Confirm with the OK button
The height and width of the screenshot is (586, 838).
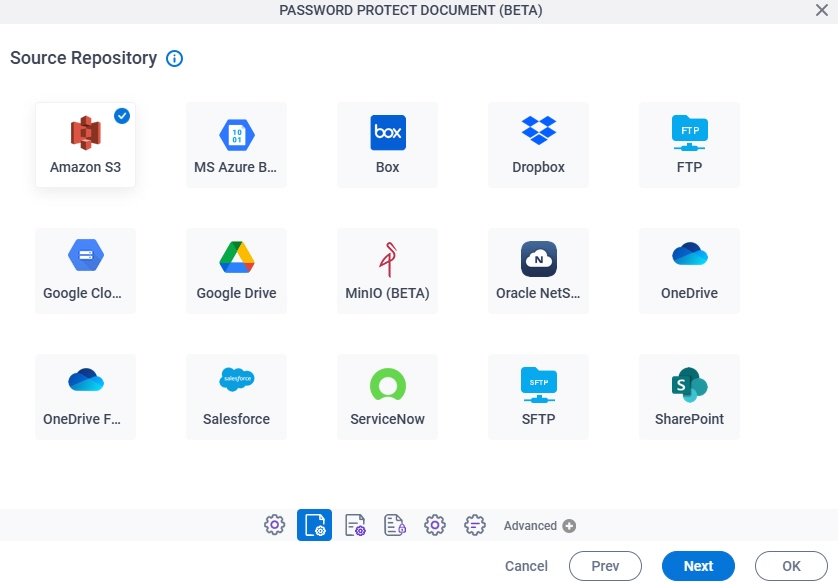(x=791, y=566)
